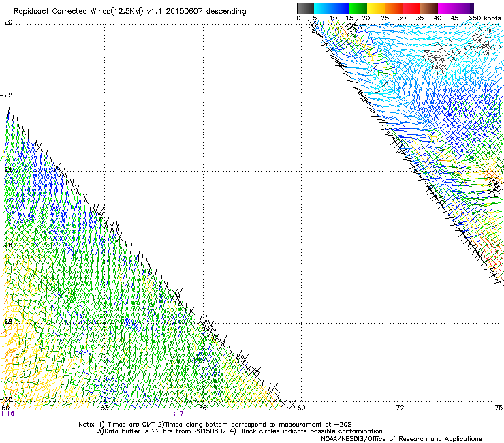Viewport: 504px width, 443px height.
Task: Click longitude axis label '66'
Action: tap(203, 408)
